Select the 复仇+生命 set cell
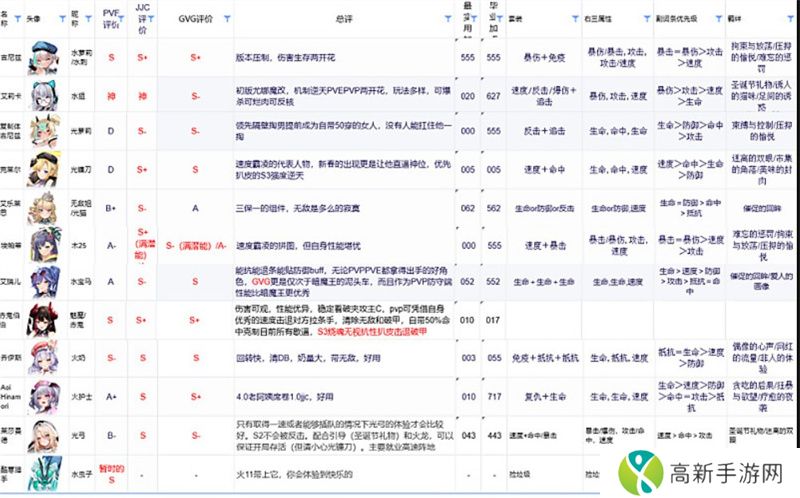The height and width of the screenshot is (498, 800). 544,396
